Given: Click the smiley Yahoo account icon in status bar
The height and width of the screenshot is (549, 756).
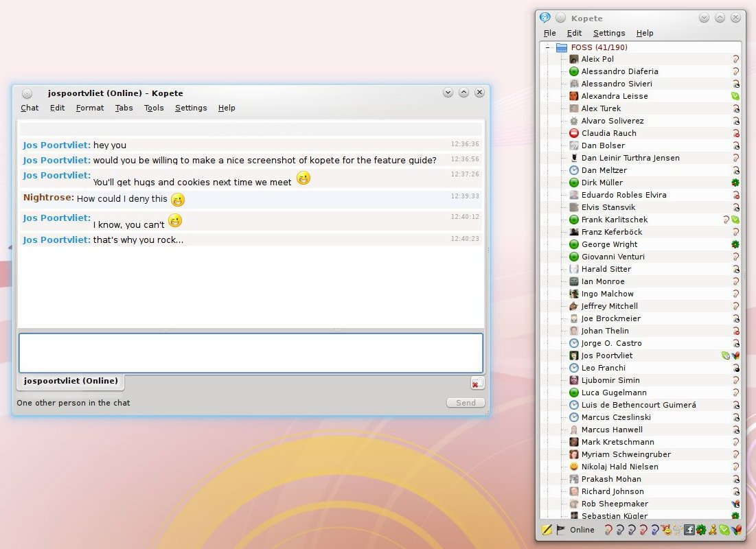Looking at the screenshot, I should (666, 530).
